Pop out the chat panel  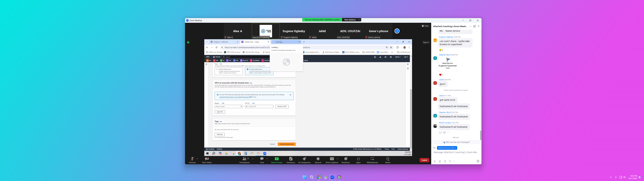pos(474,26)
